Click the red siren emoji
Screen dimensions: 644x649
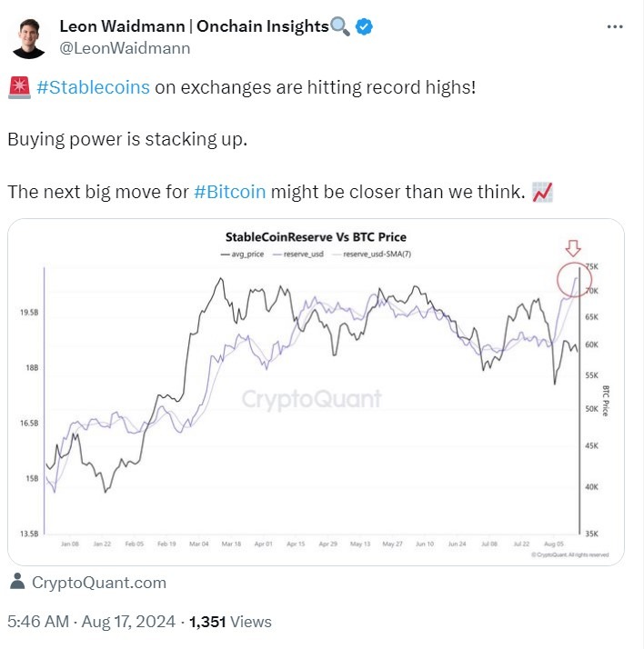click(x=18, y=89)
